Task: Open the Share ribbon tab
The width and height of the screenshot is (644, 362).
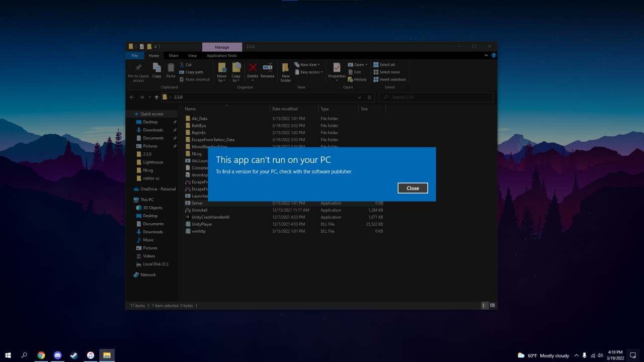Action: [x=174, y=56]
